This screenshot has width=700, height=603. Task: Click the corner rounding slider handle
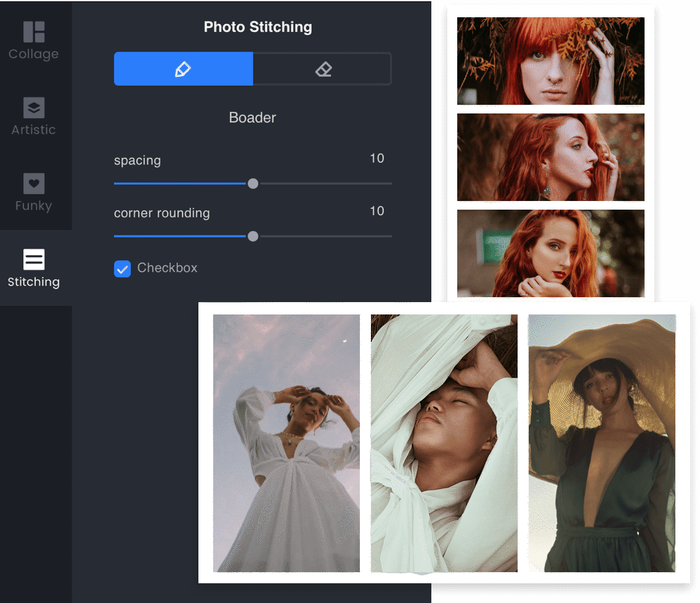pos(253,236)
